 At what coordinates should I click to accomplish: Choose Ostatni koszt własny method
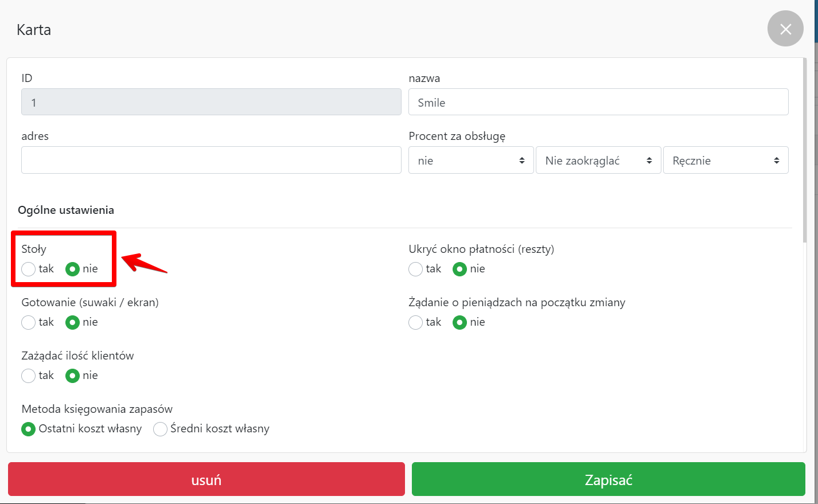(x=29, y=429)
